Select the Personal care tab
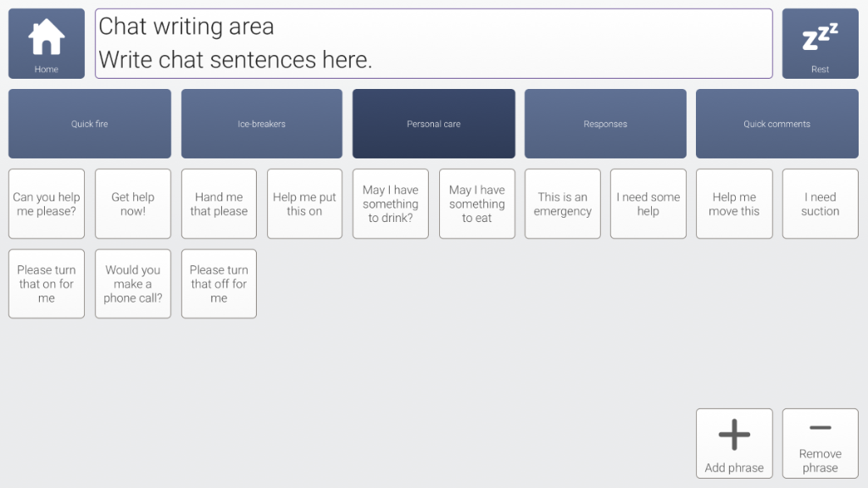Screen dimensions: 868x488 coord(434,124)
